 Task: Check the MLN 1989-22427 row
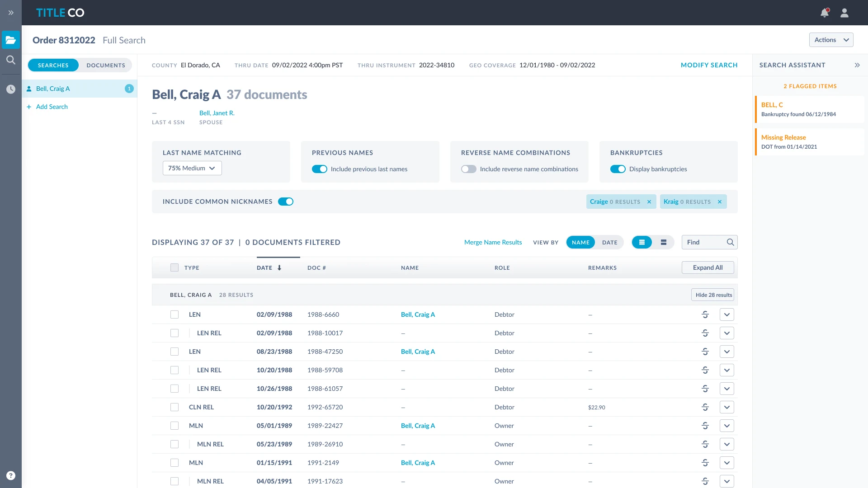[175, 426]
